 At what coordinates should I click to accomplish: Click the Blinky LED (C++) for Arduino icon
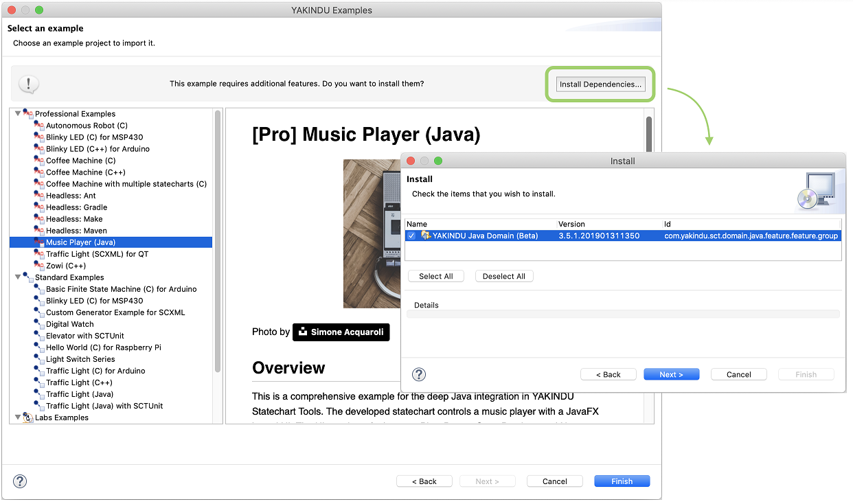tap(39, 149)
